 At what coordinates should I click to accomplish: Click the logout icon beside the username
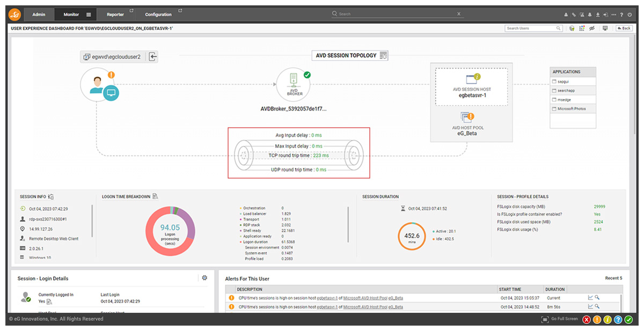click(x=152, y=56)
